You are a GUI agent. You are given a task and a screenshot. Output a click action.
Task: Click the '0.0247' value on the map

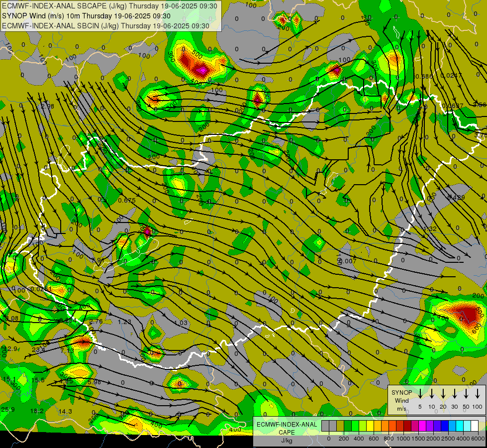[x=451, y=76]
